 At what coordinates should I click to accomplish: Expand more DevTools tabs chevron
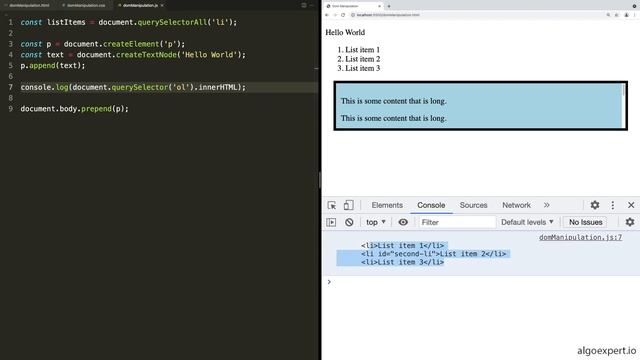point(547,205)
